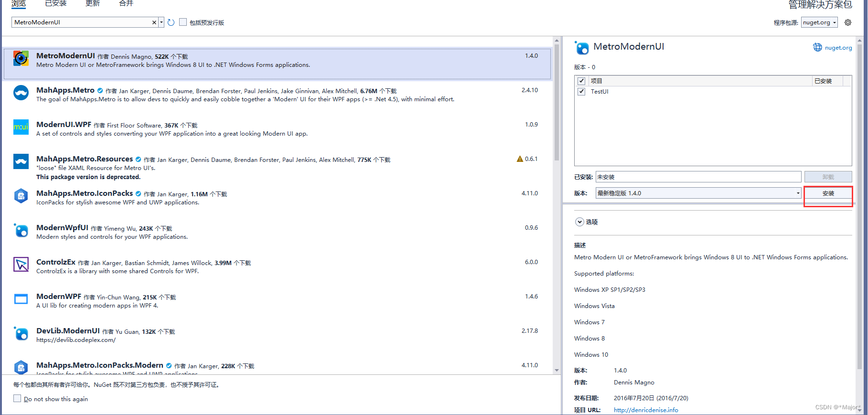Select the ControlzEx package title
868x415 pixels.
(x=56, y=262)
